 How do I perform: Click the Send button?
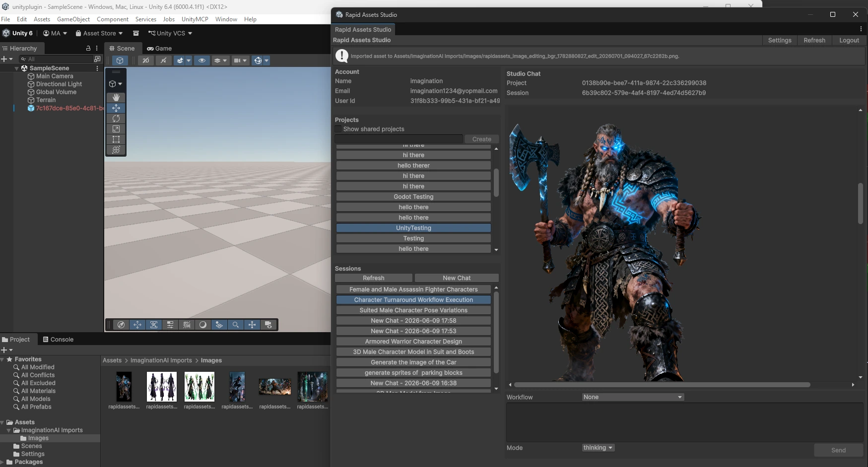point(839,450)
